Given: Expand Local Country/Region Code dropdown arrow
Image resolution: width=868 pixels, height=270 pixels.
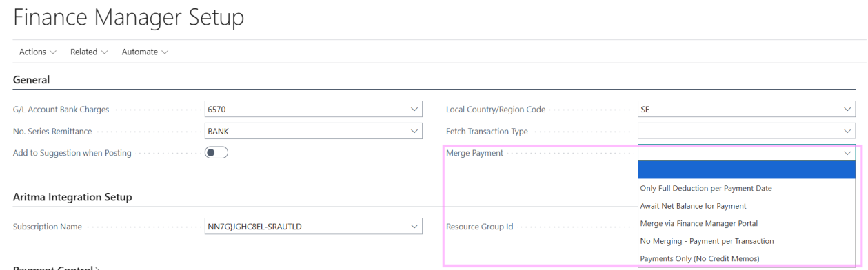Looking at the screenshot, I should coord(847,110).
